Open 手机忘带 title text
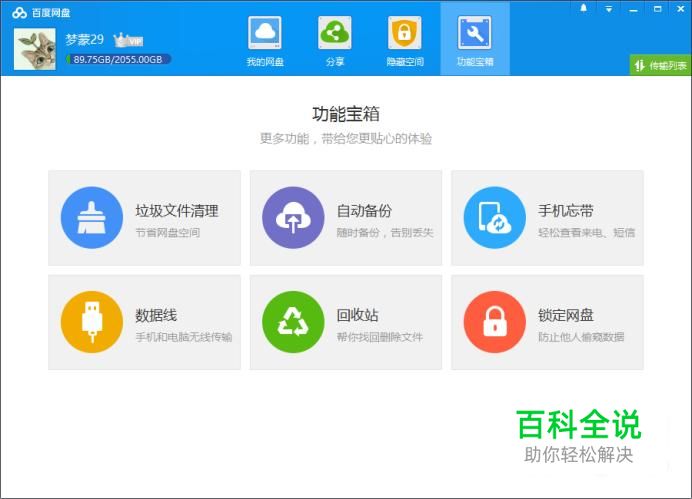This screenshot has height=499, width=692. tap(566, 211)
